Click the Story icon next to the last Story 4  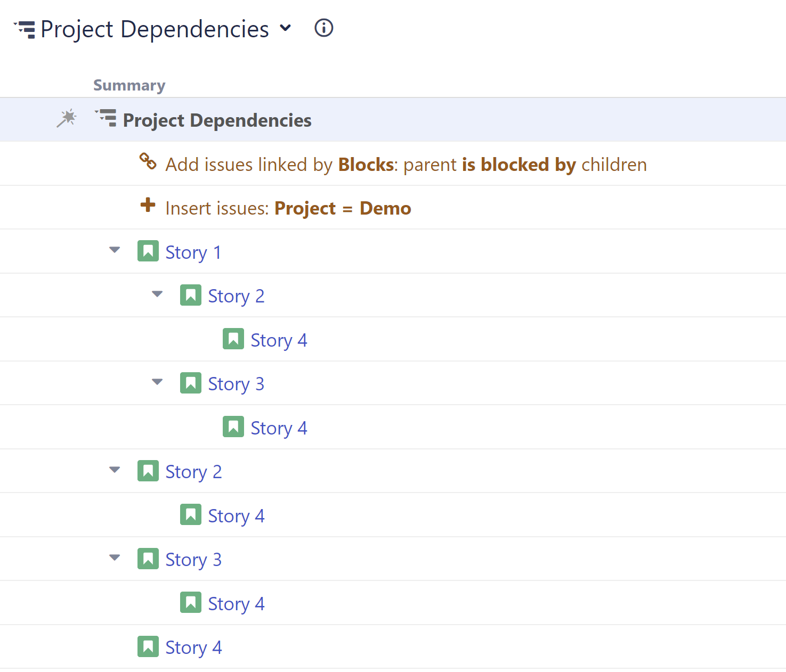click(x=148, y=646)
